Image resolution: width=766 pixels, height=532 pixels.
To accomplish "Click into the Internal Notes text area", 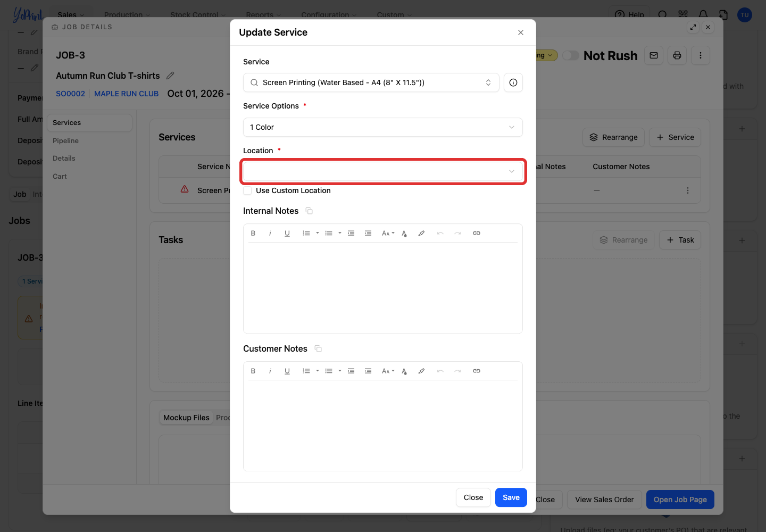I will (383, 287).
